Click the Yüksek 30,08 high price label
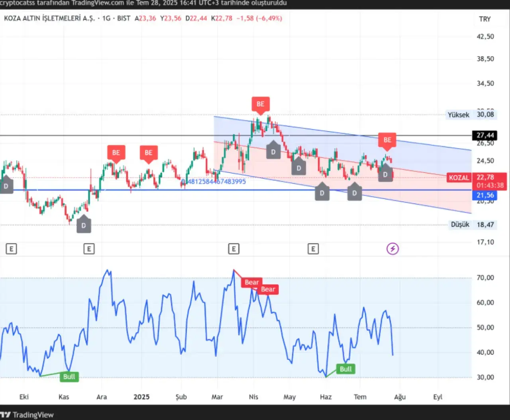This screenshot has height=420, width=510. pyautogui.click(x=470, y=115)
